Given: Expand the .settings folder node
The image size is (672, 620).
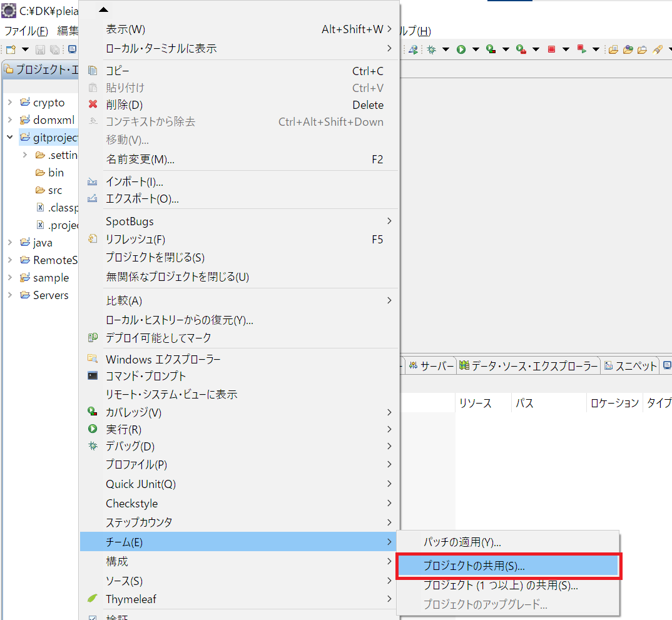Looking at the screenshot, I should point(25,155).
